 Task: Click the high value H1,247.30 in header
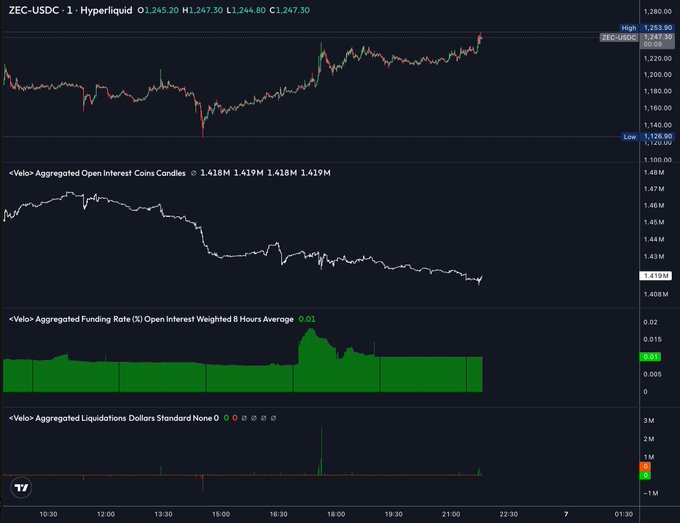(x=203, y=10)
